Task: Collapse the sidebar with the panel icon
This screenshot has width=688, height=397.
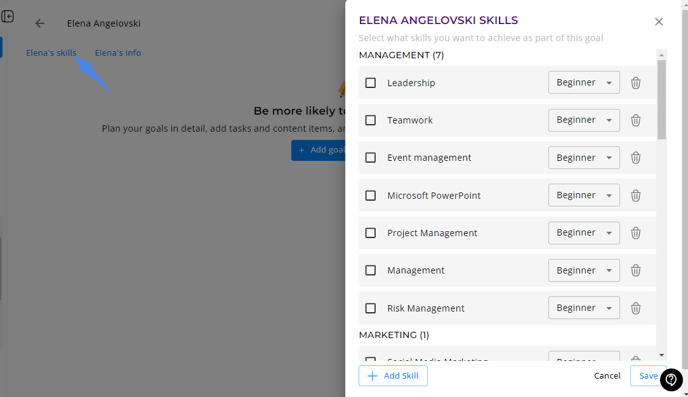Action: pyautogui.click(x=7, y=17)
